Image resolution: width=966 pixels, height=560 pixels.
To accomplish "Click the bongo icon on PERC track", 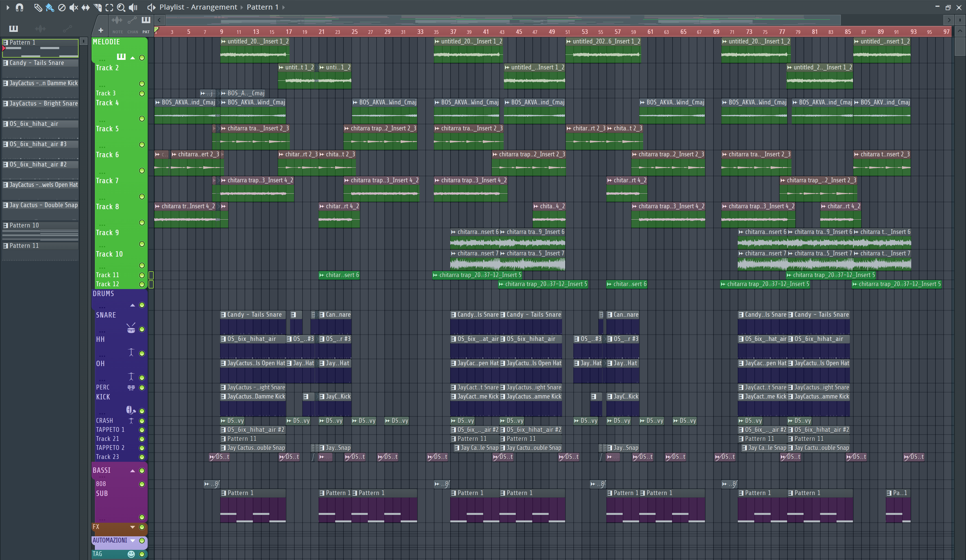I will tap(131, 388).
